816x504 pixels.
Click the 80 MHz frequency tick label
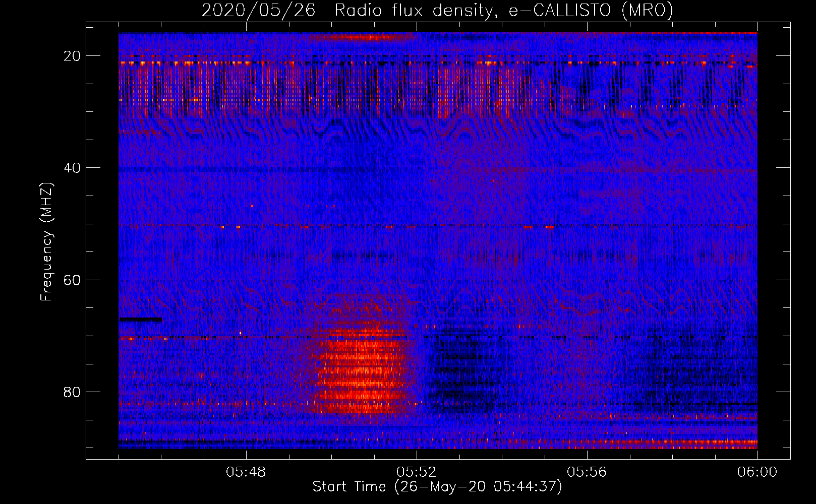click(73, 392)
